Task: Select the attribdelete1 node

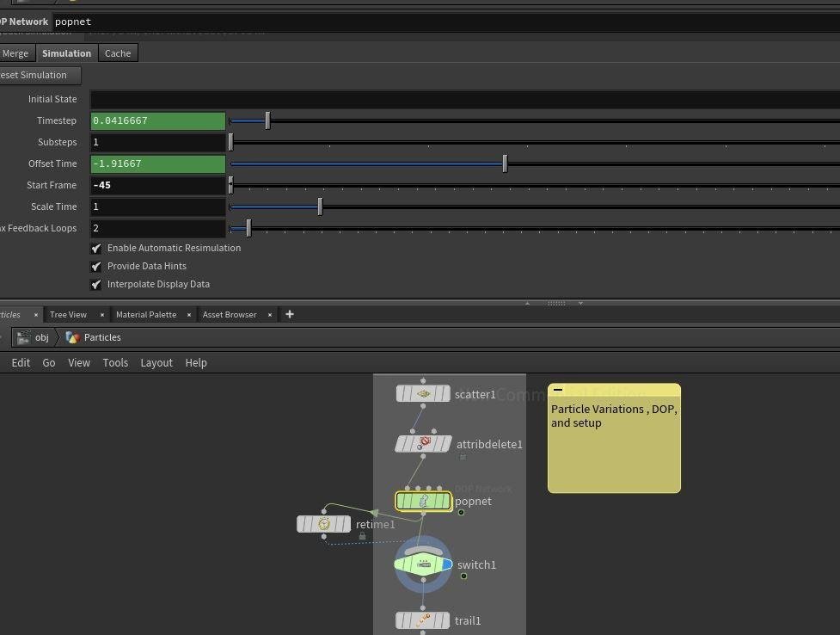Action: tap(423, 443)
